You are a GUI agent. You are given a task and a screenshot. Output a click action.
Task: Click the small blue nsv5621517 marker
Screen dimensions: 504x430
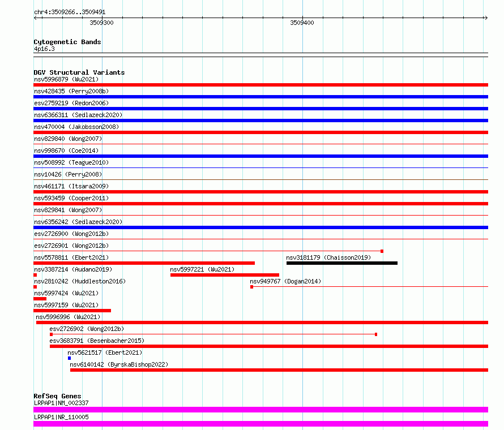(x=70, y=358)
